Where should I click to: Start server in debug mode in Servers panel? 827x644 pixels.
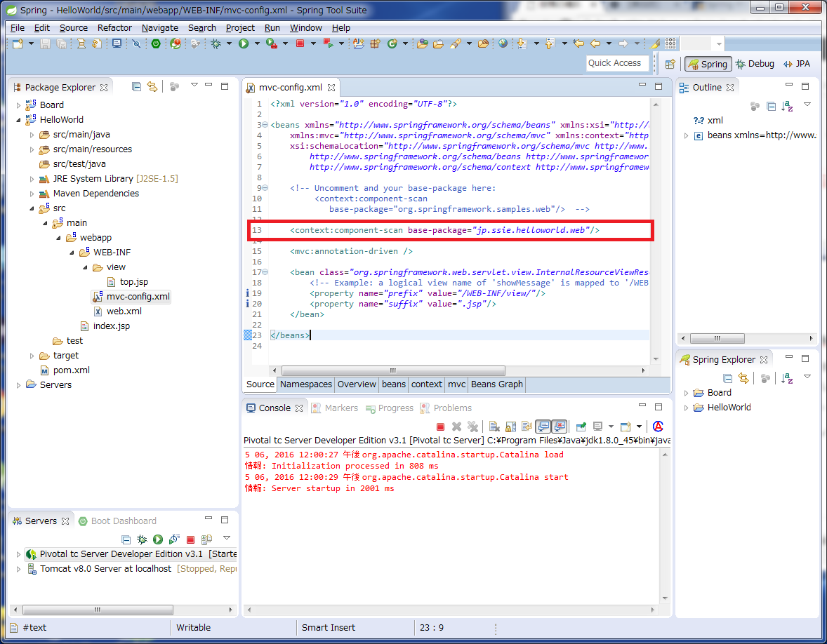pos(142,539)
